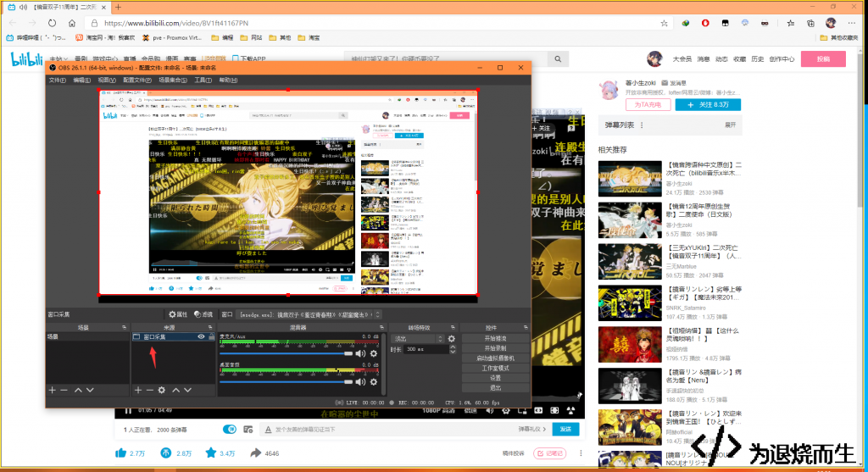This screenshot has height=472, width=868.
Task: Click 开始推流 start streaming button
Action: click(495, 338)
